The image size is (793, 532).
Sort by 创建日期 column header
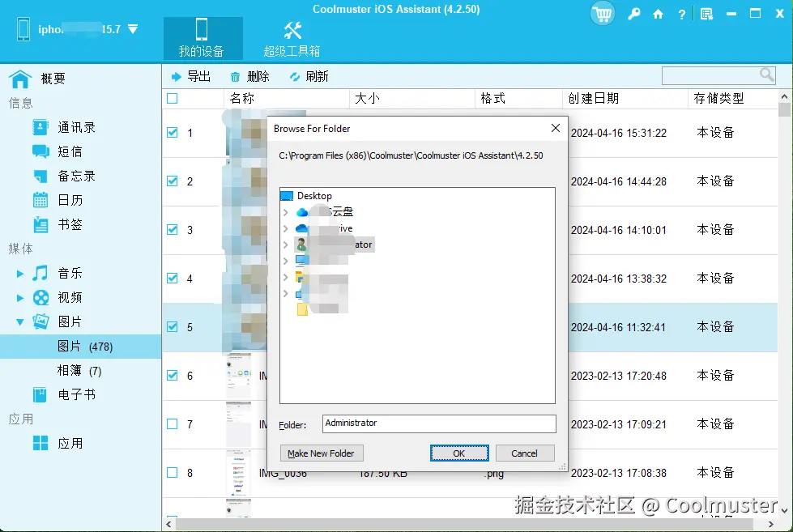pyautogui.click(x=625, y=98)
